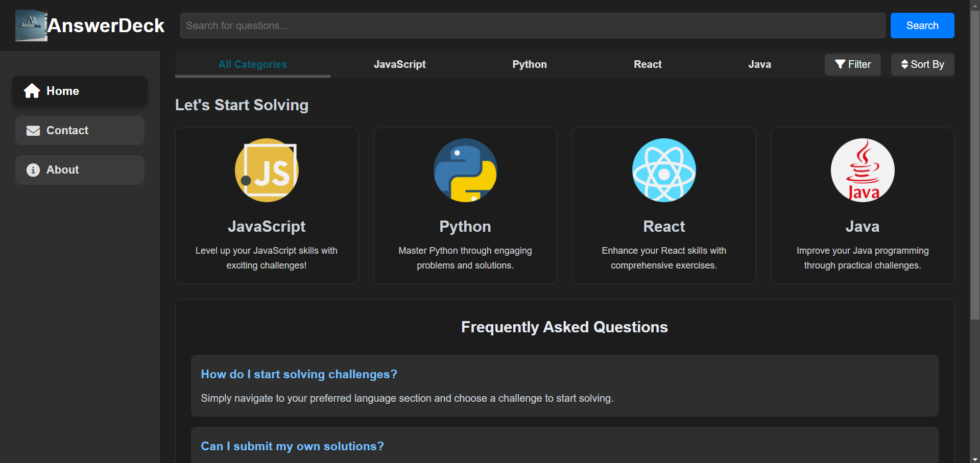Click the 'Let's Start Solving' heading
This screenshot has height=463, width=980.
(242, 105)
